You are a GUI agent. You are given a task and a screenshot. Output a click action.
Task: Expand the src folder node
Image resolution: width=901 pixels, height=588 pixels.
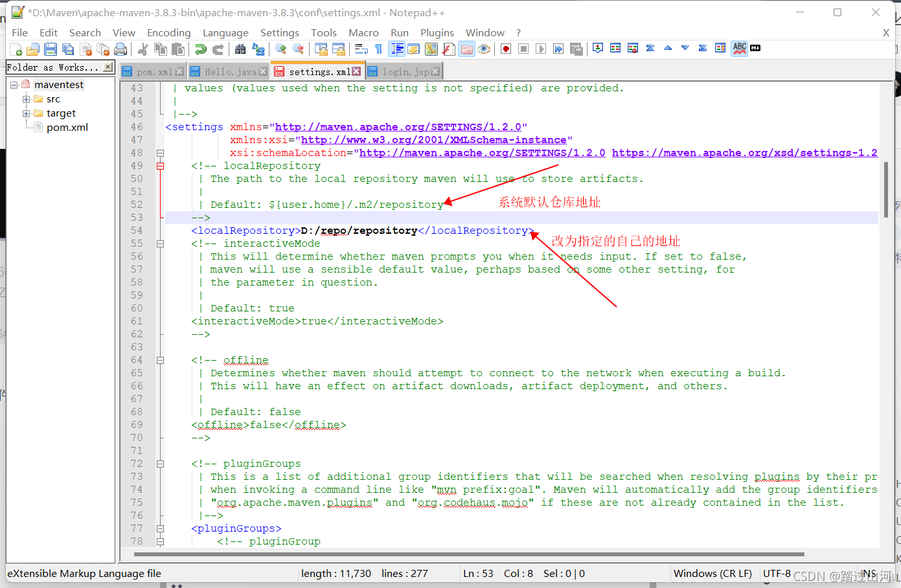click(27, 99)
